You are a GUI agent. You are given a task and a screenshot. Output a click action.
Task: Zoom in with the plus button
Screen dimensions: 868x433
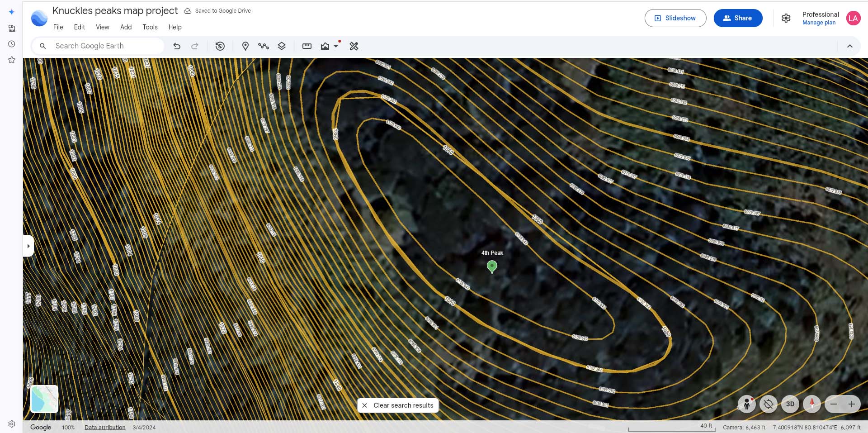pyautogui.click(x=852, y=404)
